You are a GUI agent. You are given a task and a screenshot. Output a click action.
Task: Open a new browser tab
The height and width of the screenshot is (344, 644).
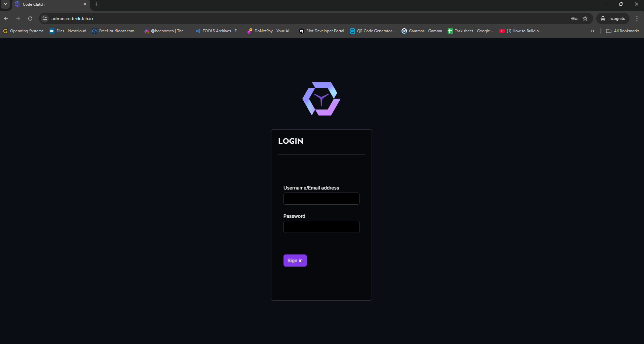pyautogui.click(x=97, y=4)
